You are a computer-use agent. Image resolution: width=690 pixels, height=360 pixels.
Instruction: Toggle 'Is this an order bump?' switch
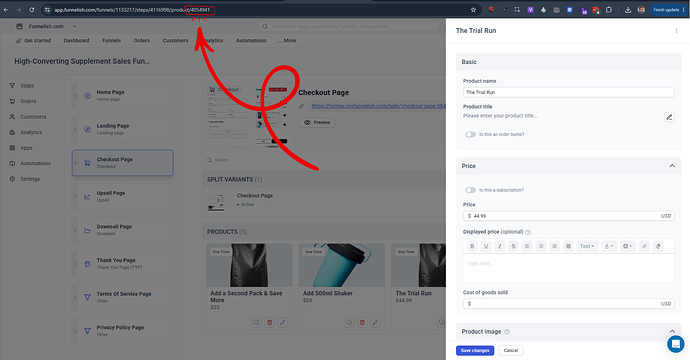(470, 135)
